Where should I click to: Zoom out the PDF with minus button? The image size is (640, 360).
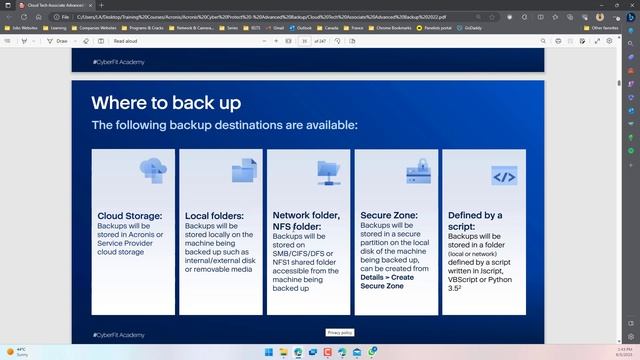(264, 41)
